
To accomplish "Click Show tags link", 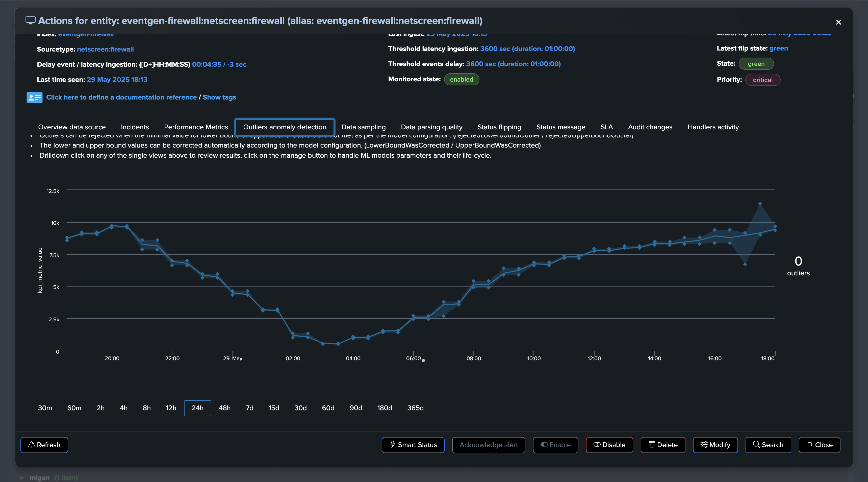I will point(219,98).
